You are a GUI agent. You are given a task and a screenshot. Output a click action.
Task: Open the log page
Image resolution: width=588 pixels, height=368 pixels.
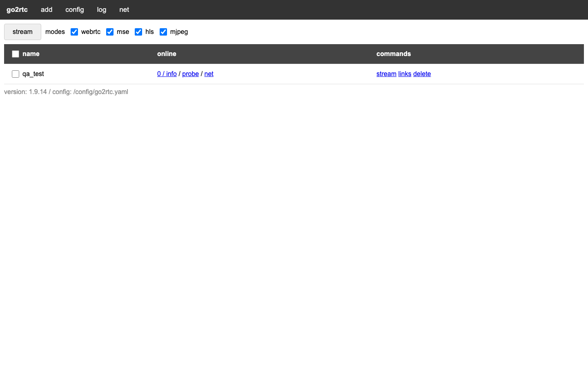pyautogui.click(x=102, y=9)
